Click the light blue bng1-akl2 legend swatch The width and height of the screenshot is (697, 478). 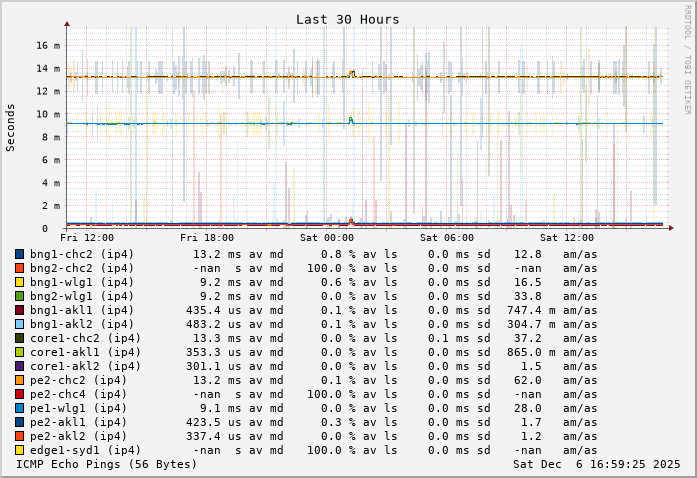tap(19, 324)
